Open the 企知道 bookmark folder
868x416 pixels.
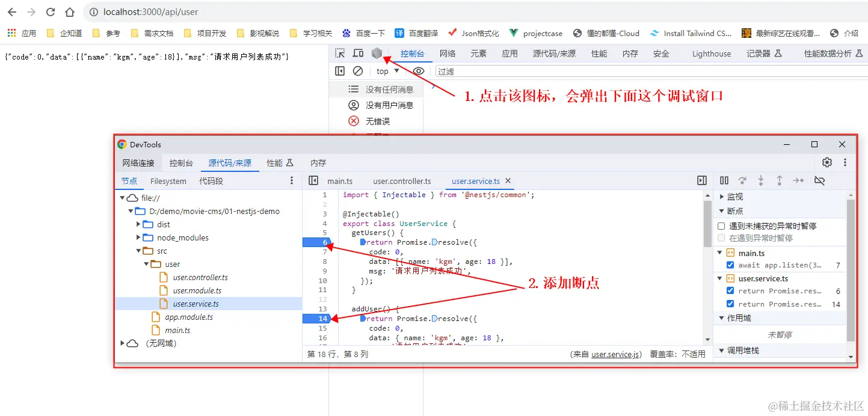click(64, 33)
